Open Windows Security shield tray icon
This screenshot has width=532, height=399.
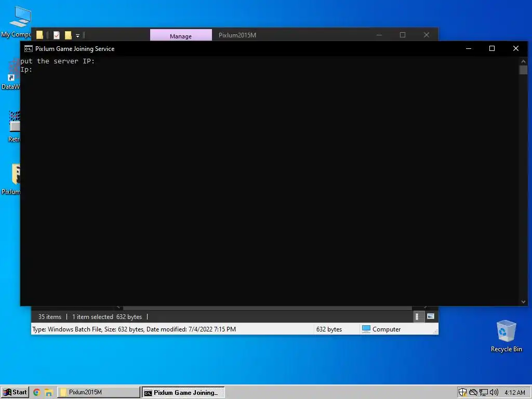[462, 393]
